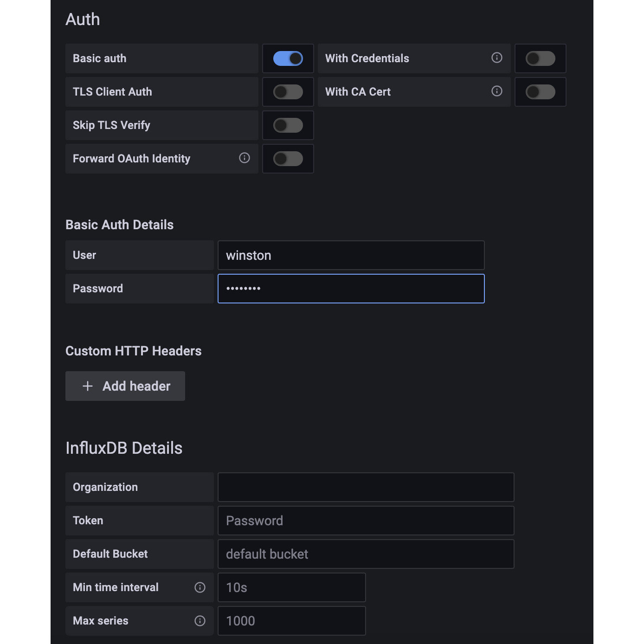
Task: Select the Token input field
Action: coord(366,520)
